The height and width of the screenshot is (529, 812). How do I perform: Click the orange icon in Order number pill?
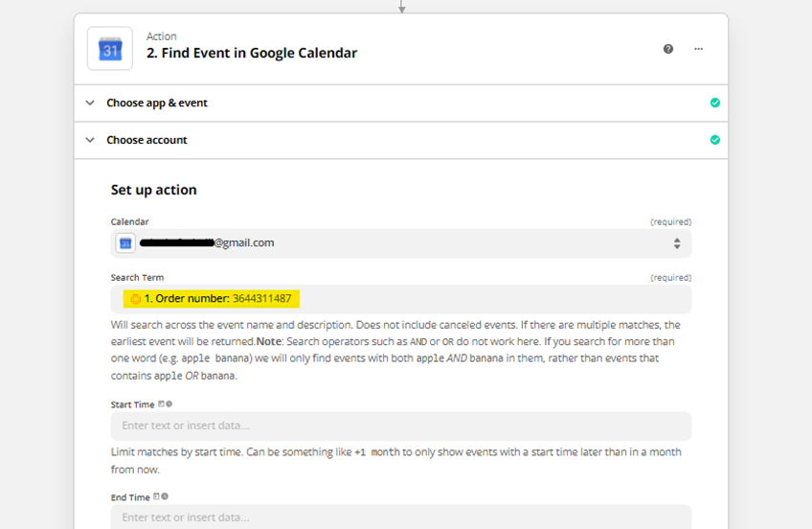click(135, 299)
